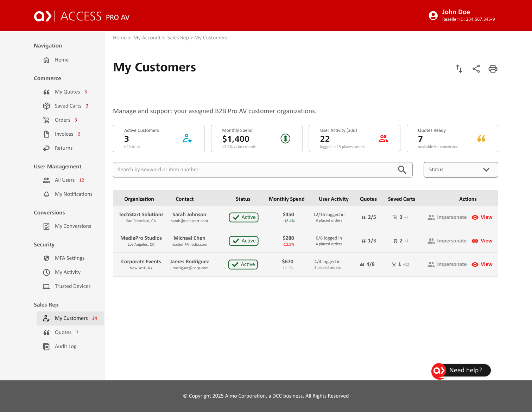Open Orders from the Commerce menu
Image resolution: width=532 pixels, height=412 pixels.
point(63,120)
